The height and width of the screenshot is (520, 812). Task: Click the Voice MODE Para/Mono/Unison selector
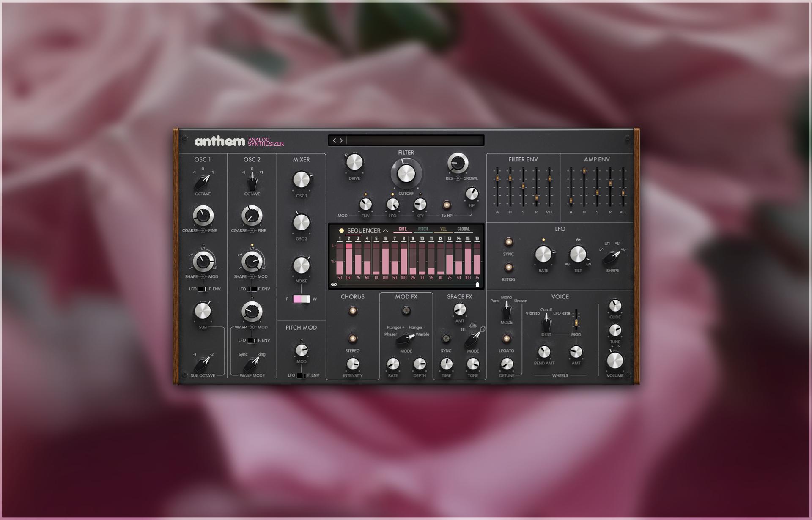506,310
